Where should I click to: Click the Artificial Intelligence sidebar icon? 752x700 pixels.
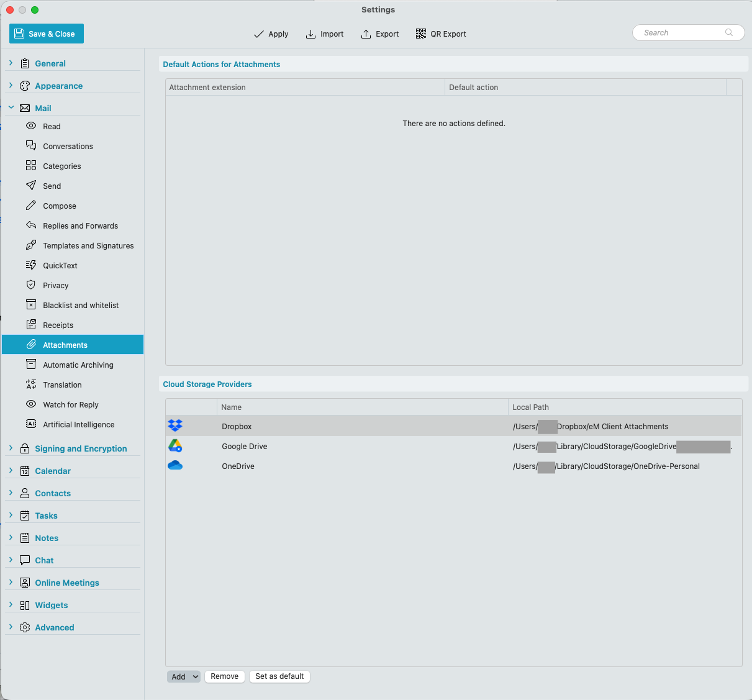(31, 424)
